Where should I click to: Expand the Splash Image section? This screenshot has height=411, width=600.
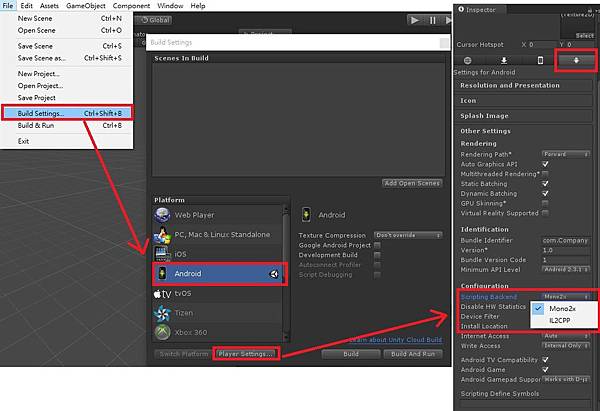[523, 116]
